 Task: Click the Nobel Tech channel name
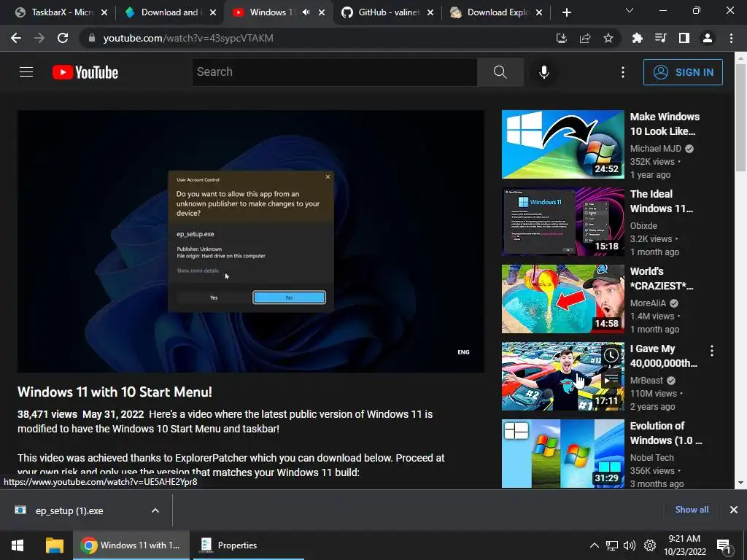652,458
